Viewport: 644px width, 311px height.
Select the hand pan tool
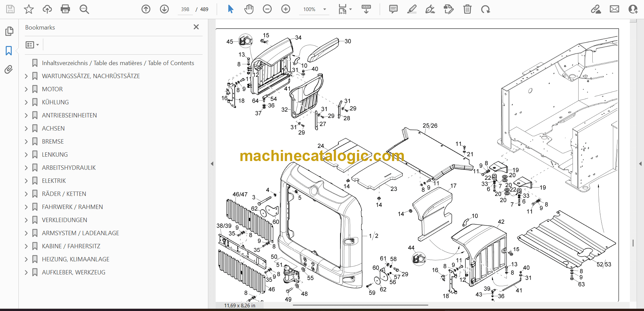(249, 9)
